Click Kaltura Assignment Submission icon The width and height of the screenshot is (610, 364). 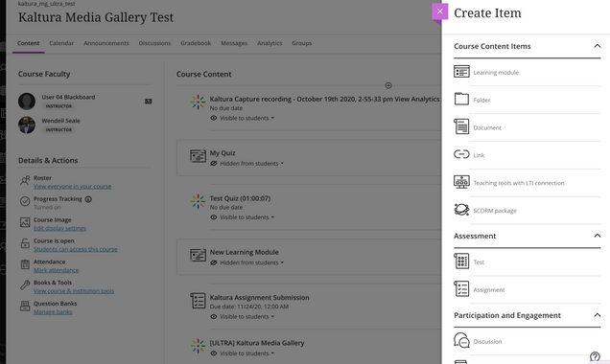(198, 301)
